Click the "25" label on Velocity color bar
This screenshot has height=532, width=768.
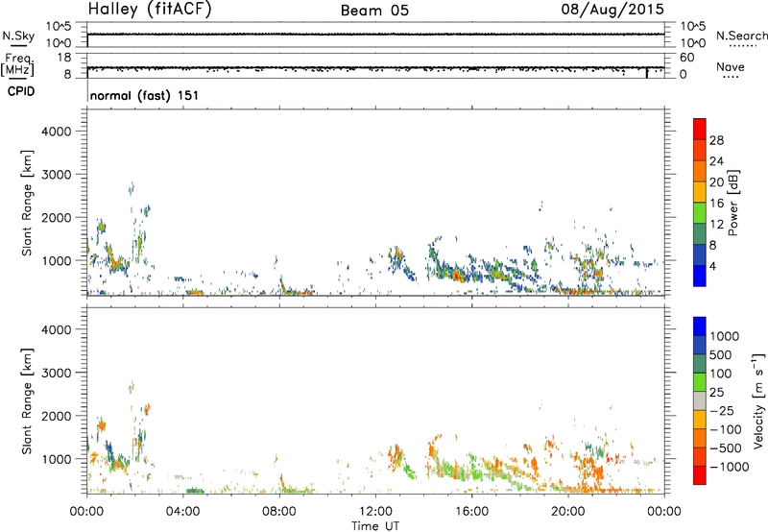pos(717,393)
